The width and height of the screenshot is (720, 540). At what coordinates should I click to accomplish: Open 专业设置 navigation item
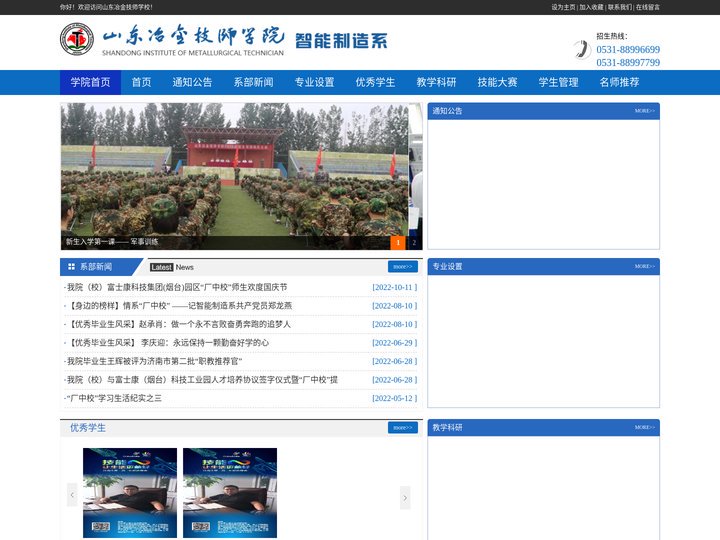[x=315, y=82]
